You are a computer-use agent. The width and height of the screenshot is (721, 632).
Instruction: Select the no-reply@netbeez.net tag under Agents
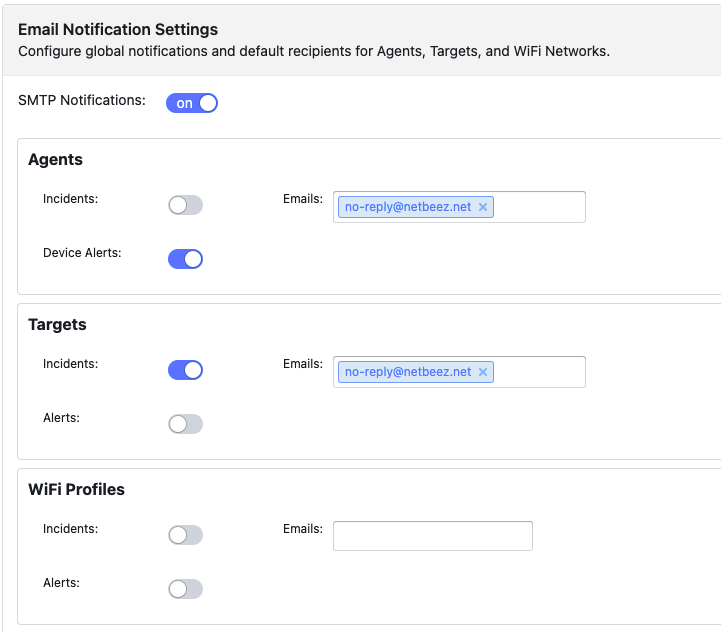coord(407,207)
